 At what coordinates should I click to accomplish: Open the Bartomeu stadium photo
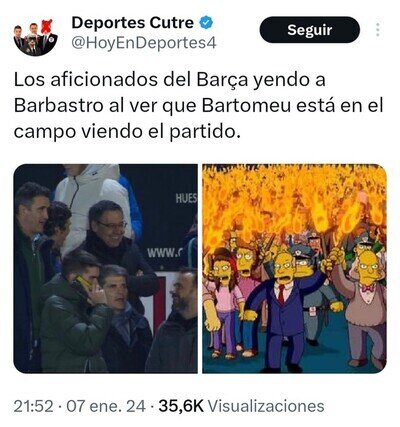pyautogui.click(x=105, y=268)
